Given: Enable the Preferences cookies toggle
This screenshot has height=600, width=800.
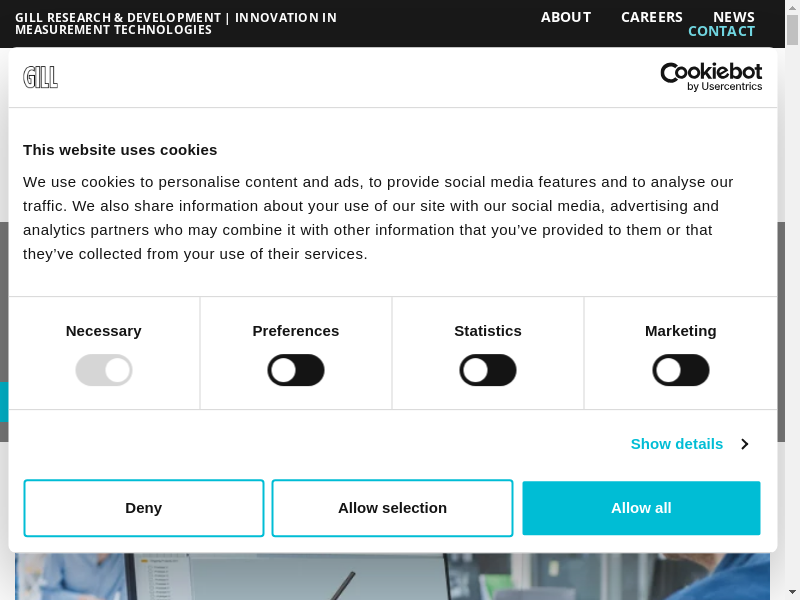Looking at the screenshot, I should pyautogui.click(x=296, y=370).
